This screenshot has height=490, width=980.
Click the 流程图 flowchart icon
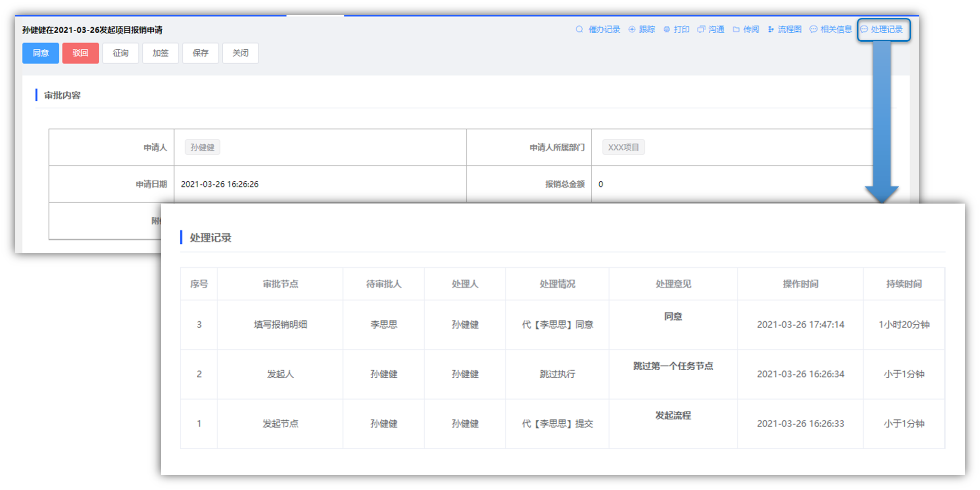(771, 29)
